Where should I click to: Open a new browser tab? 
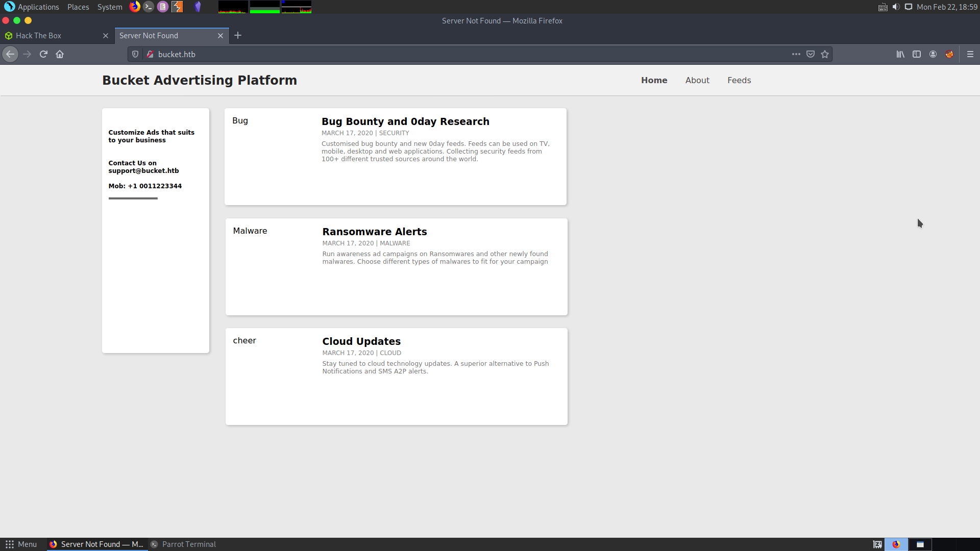[238, 36]
